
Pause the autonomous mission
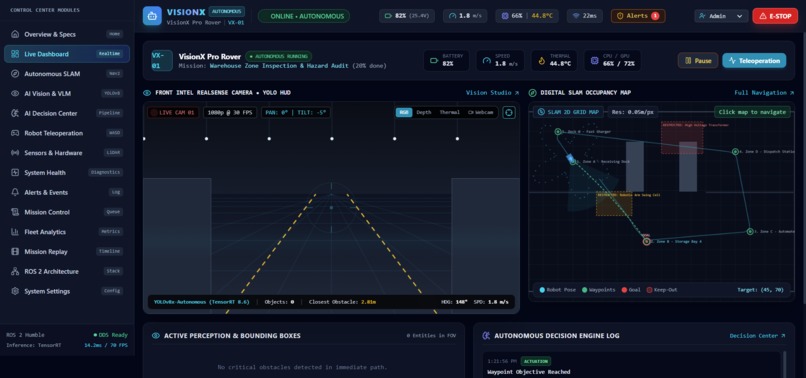698,61
